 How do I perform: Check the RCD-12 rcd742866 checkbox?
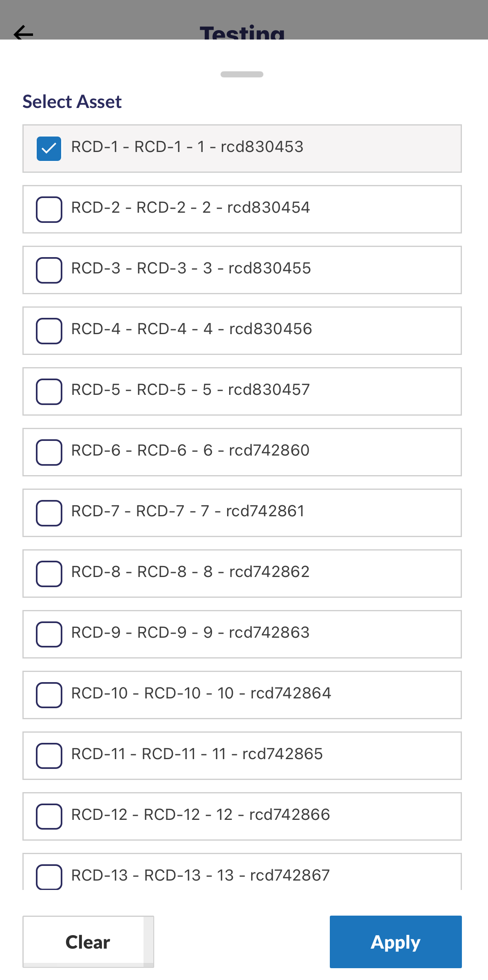pyautogui.click(x=49, y=817)
